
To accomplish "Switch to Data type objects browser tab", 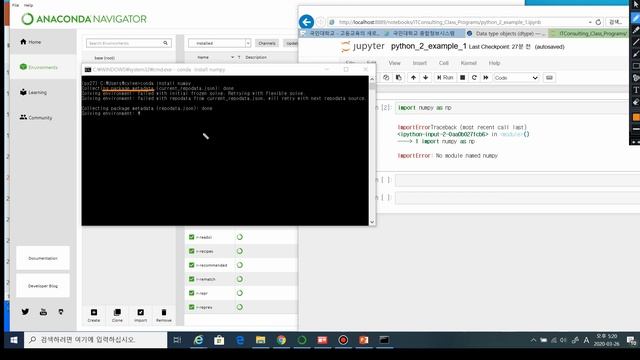I will [506, 33].
